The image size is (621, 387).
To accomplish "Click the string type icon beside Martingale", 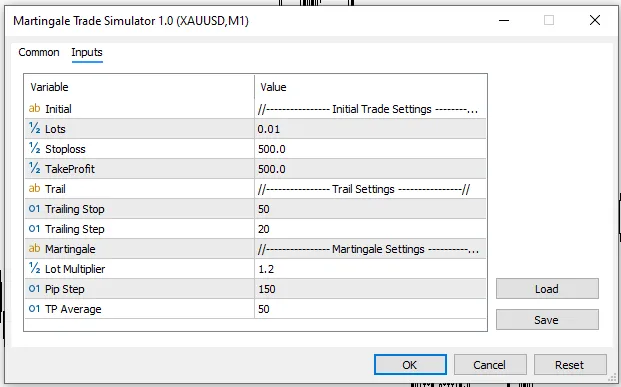I will [x=34, y=248].
